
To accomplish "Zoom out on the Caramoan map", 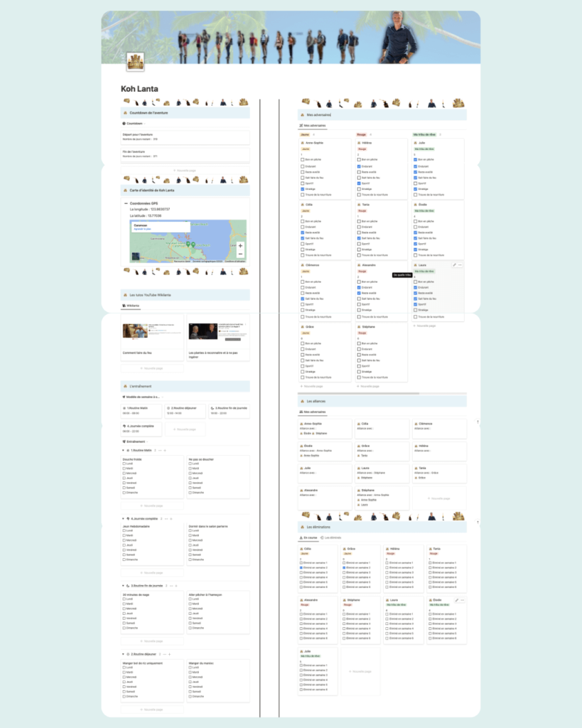I will 240,254.
